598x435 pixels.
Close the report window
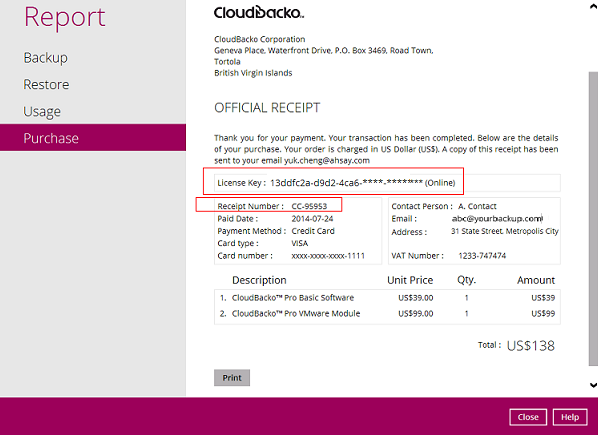(x=528, y=417)
